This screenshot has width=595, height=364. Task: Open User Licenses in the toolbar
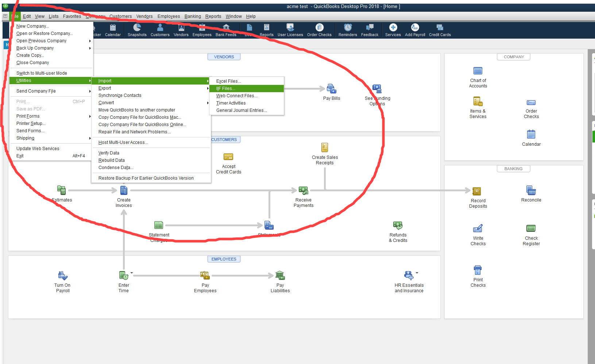click(290, 30)
